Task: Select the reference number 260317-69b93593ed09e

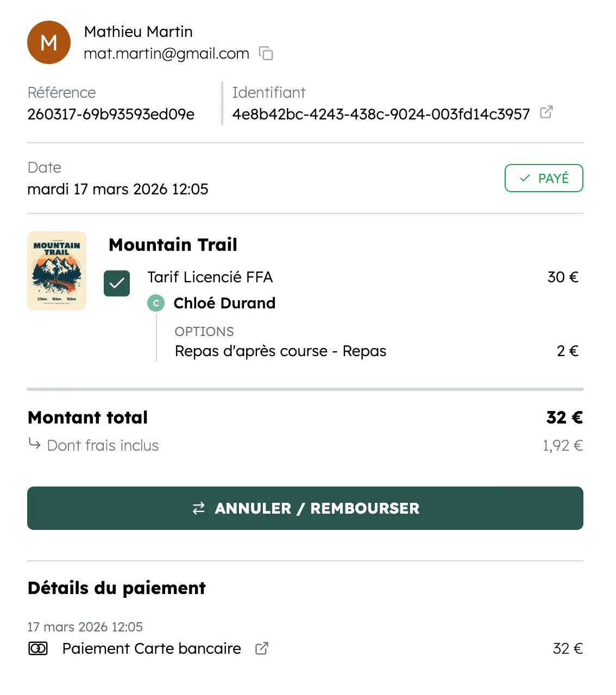Action: (x=111, y=114)
